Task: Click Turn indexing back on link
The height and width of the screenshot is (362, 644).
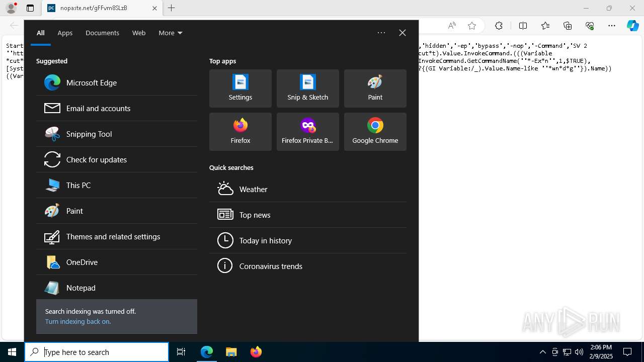Action: (x=78, y=321)
